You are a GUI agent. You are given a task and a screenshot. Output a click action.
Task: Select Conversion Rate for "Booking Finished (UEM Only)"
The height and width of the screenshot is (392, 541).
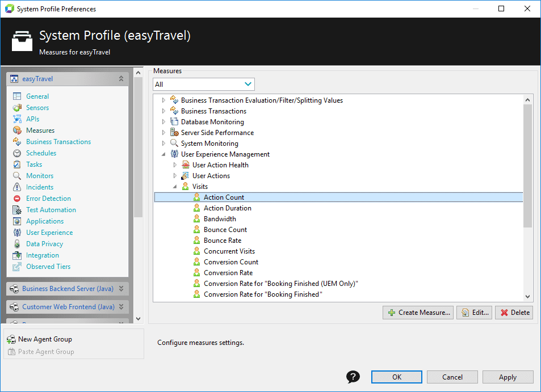pos(281,284)
